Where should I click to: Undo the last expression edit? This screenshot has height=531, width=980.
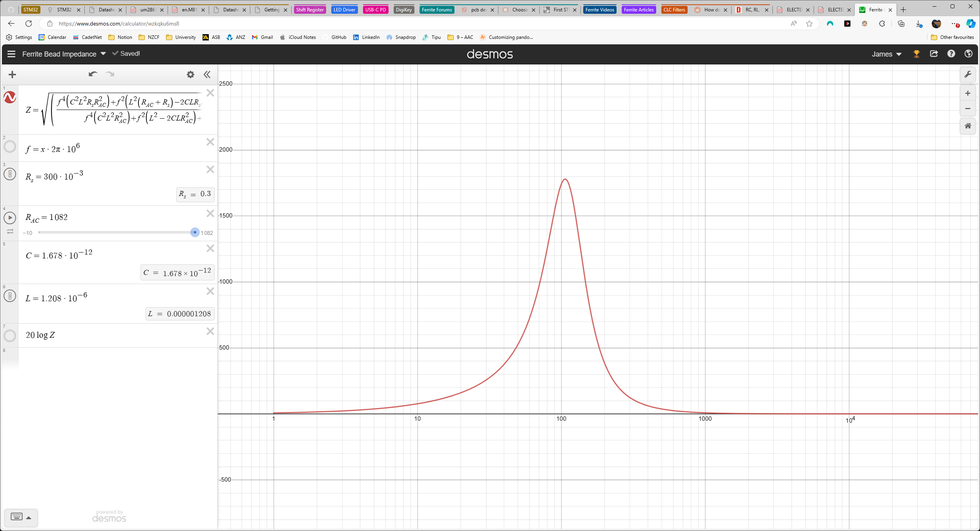coord(93,74)
